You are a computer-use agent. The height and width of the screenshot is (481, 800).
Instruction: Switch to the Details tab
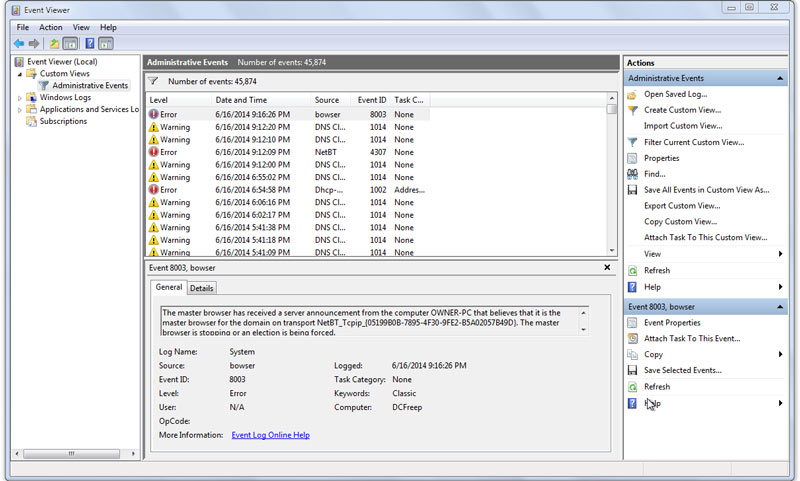click(202, 288)
